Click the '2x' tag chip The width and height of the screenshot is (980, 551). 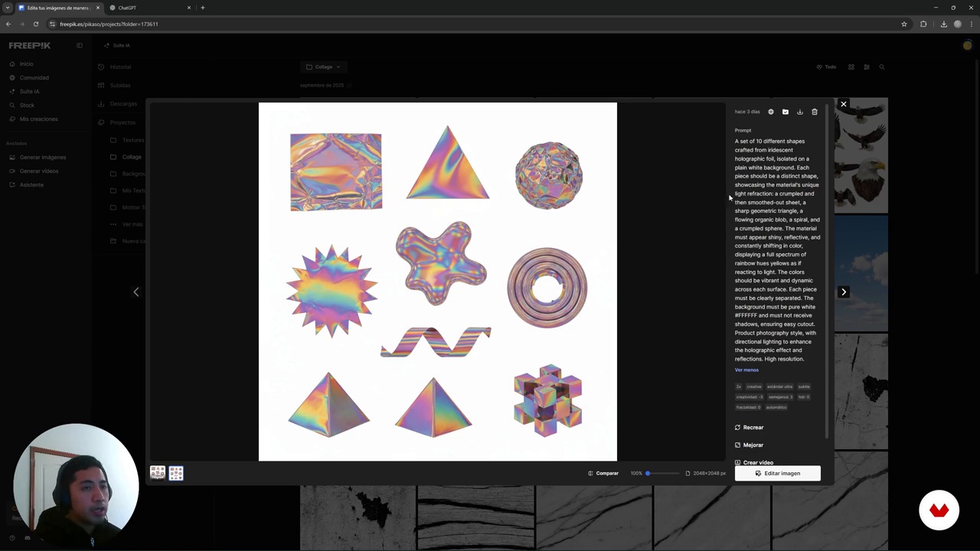coord(739,386)
